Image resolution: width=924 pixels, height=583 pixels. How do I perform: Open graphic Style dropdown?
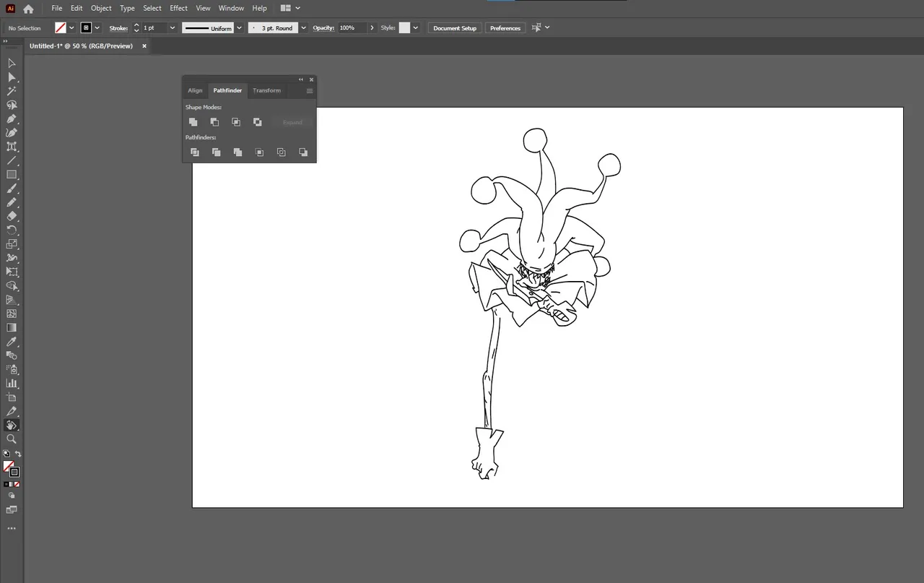click(x=416, y=27)
